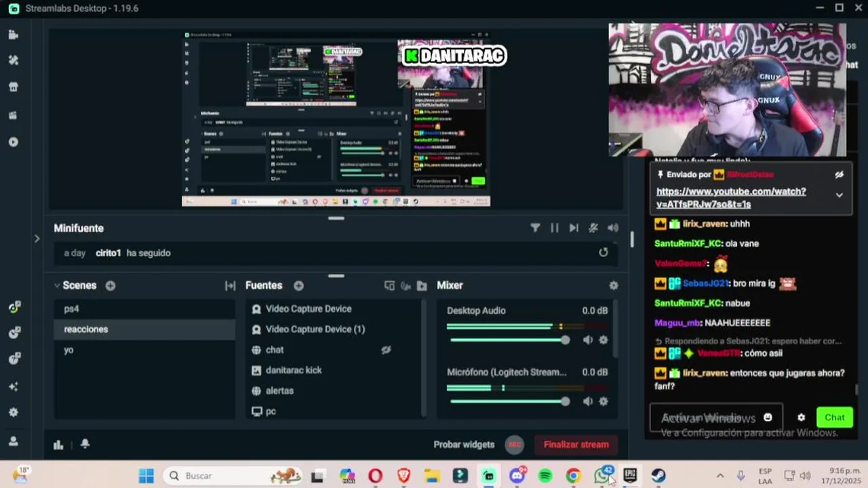Toggle Minifuente alert volume speaker
The height and width of the screenshot is (488, 868).
point(613,228)
